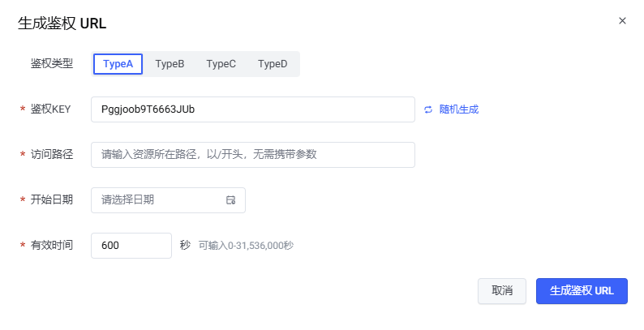Open the 请选择日期 date picker
This screenshot has width=644, height=330.
click(x=158, y=200)
